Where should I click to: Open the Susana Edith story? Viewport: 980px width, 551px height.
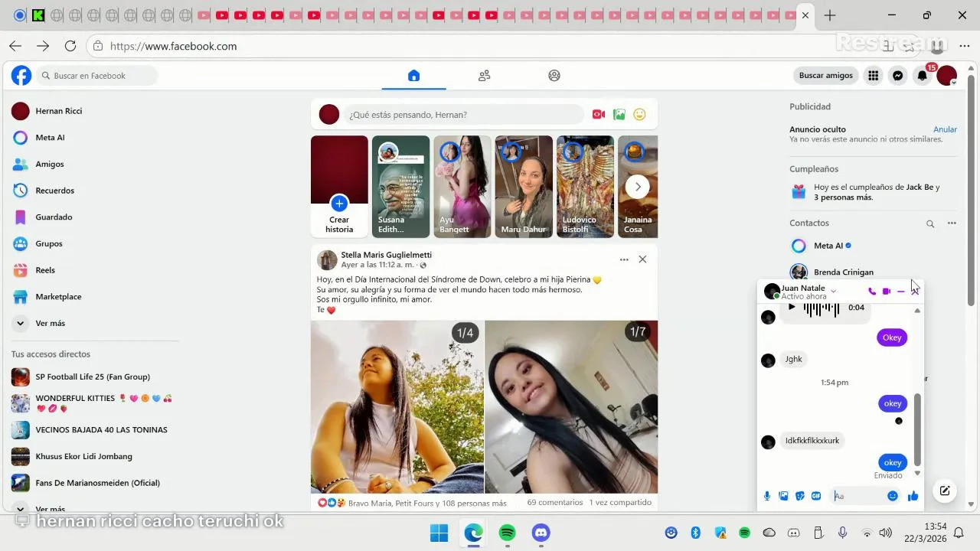(400, 187)
